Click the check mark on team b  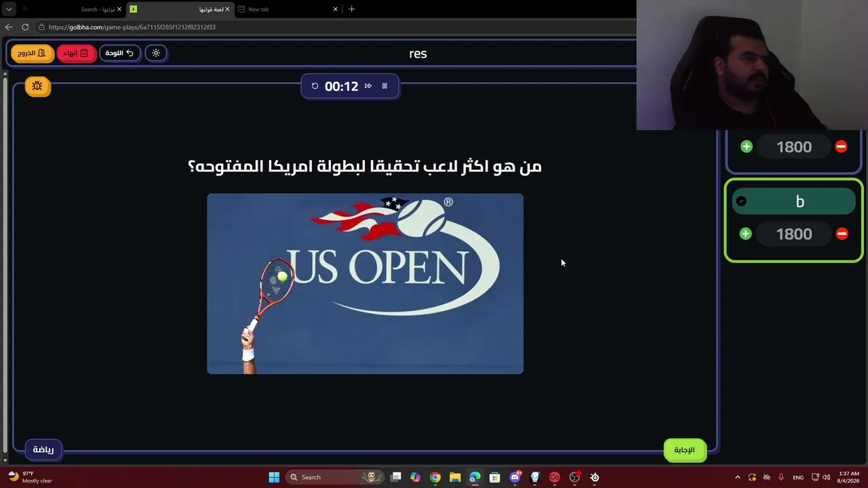(x=741, y=201)
